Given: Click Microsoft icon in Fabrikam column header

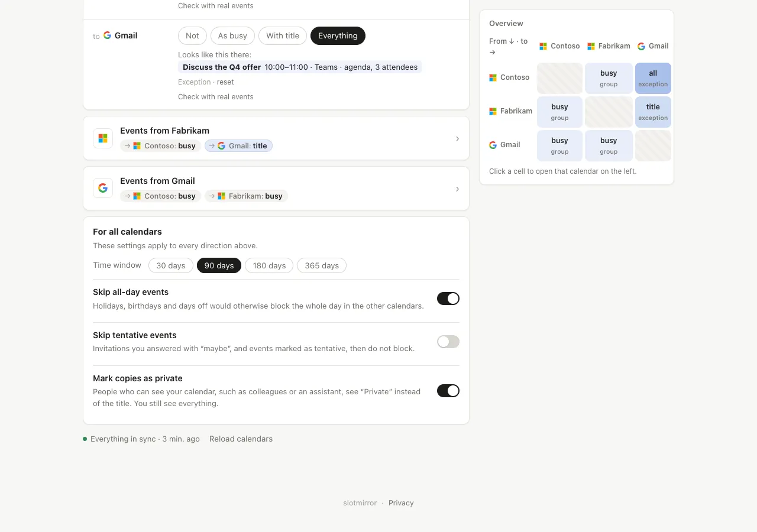Looking at the screenshot, I should (x=591, y=46).
